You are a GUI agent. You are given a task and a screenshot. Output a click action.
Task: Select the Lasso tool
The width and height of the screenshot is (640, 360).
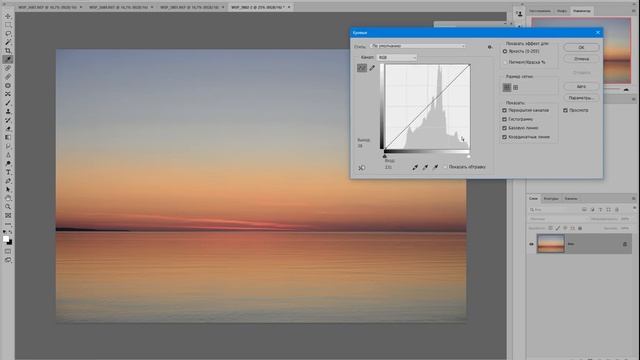8,33
